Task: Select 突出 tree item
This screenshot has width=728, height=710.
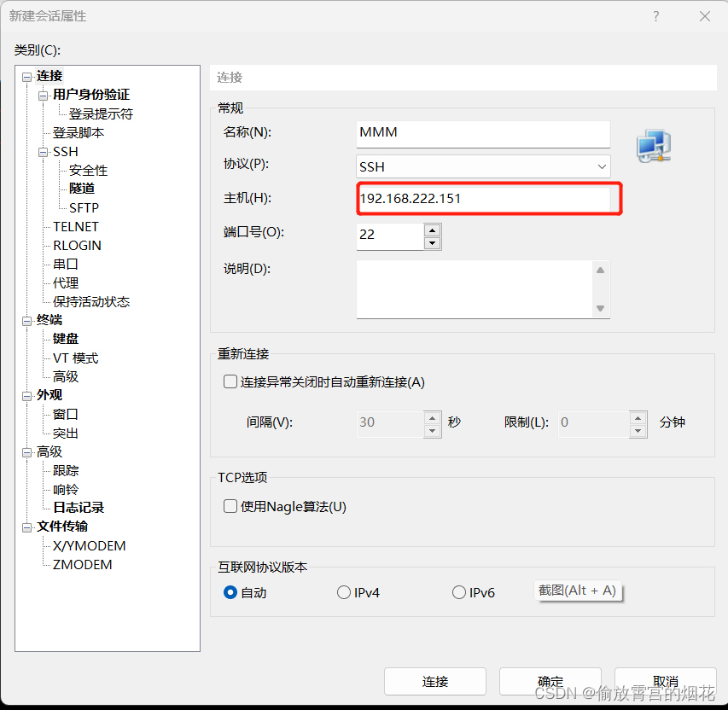Action: point(66,434)
